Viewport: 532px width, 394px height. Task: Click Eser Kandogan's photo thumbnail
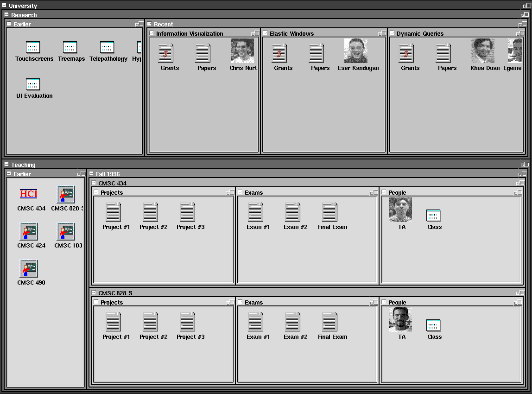tap(355, 51)
